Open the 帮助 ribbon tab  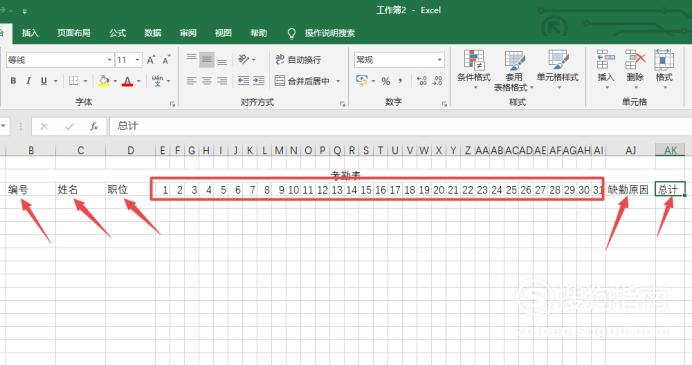click(259, 33)
